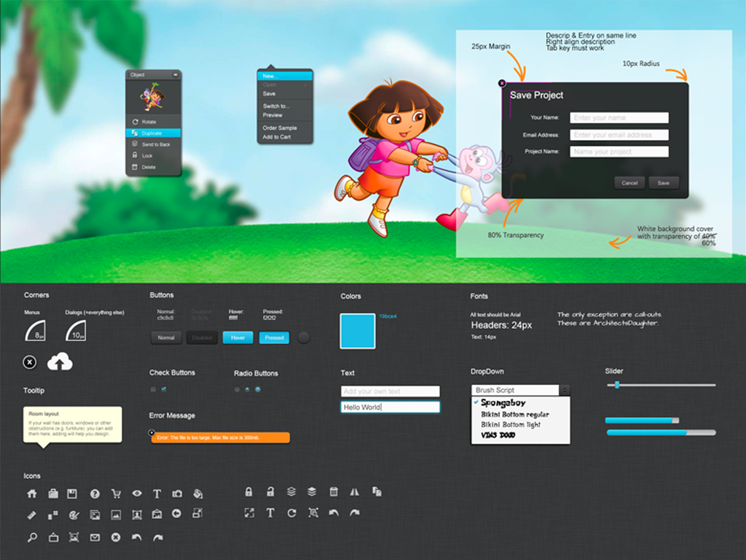
Task: Select Order Sample menu entry
Action: tap(285, 128)
